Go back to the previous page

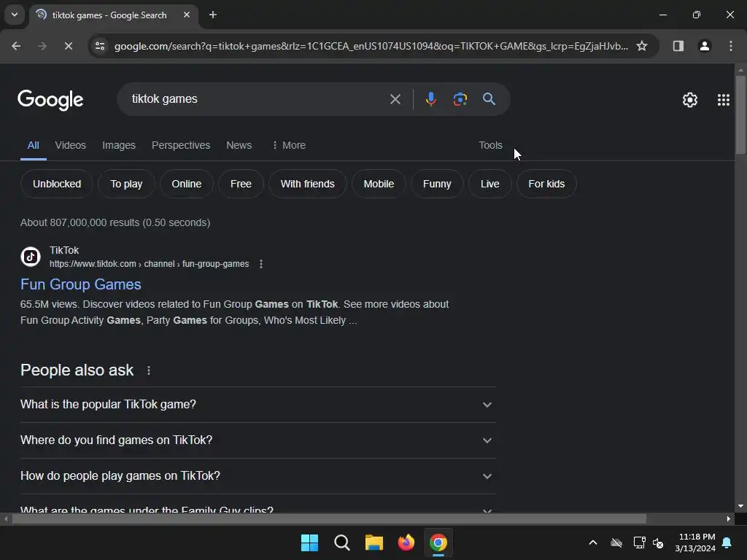(16, 46)
